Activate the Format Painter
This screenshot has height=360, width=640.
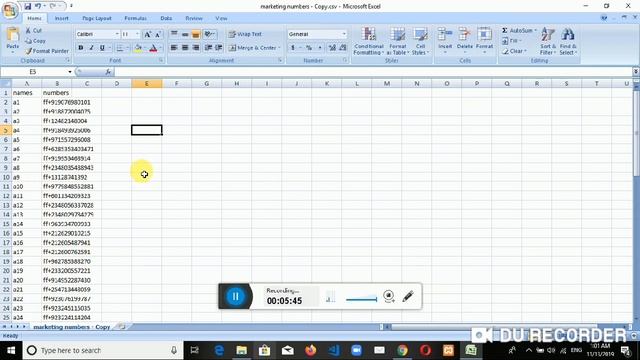(x=47, y=51)
